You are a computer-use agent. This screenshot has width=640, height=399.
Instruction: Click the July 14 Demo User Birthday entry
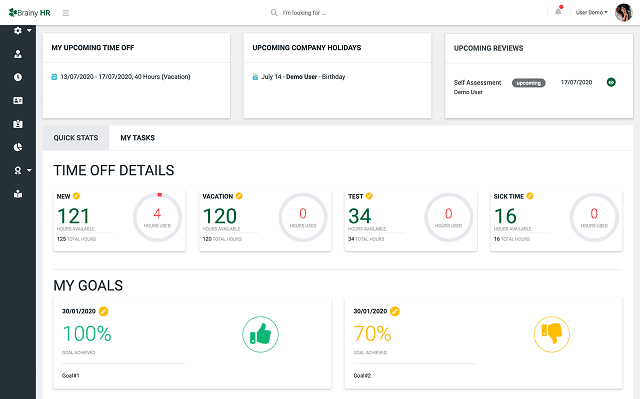(x=303, y=77)
